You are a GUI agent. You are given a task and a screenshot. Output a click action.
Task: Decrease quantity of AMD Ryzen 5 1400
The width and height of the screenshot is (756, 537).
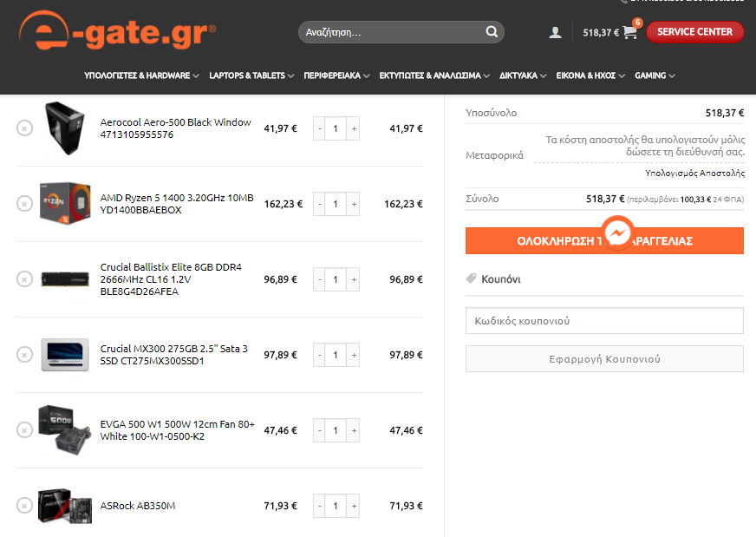[320, 204]
